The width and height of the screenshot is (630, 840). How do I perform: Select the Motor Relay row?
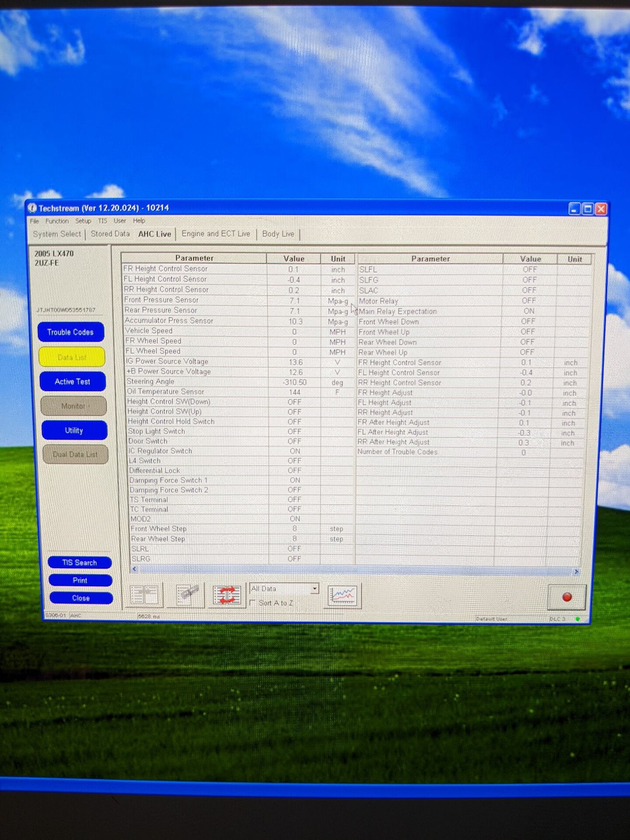tap(474, 301)
